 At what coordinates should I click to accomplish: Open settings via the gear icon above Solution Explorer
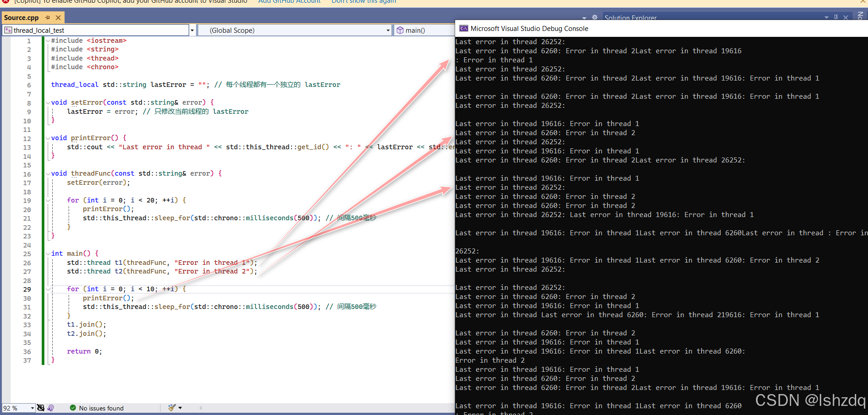[x=594, y=17]
